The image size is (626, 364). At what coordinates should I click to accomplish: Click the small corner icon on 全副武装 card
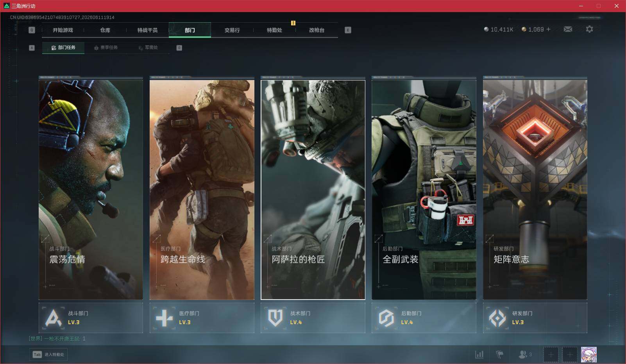379,238
